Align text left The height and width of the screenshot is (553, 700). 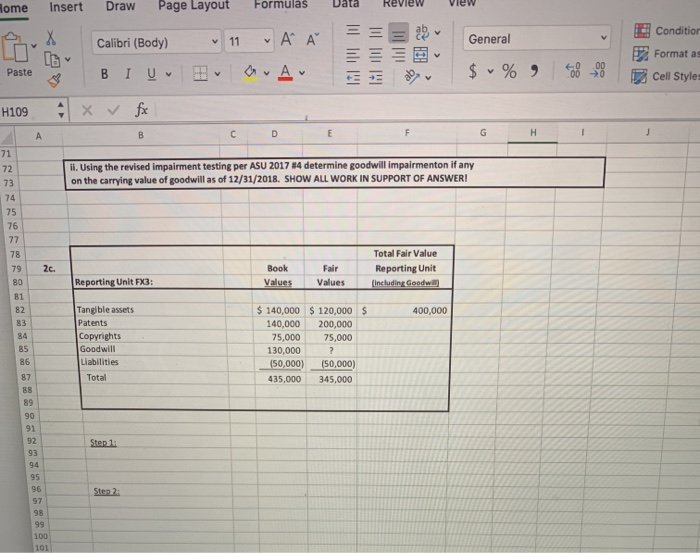(353, 55)
